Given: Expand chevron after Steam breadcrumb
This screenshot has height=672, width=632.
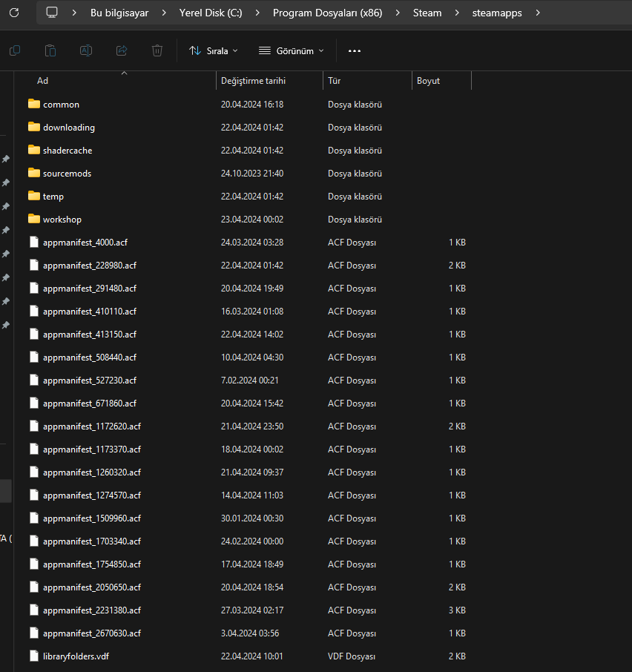Looking at the screenshot, I should tap(457, 13).
